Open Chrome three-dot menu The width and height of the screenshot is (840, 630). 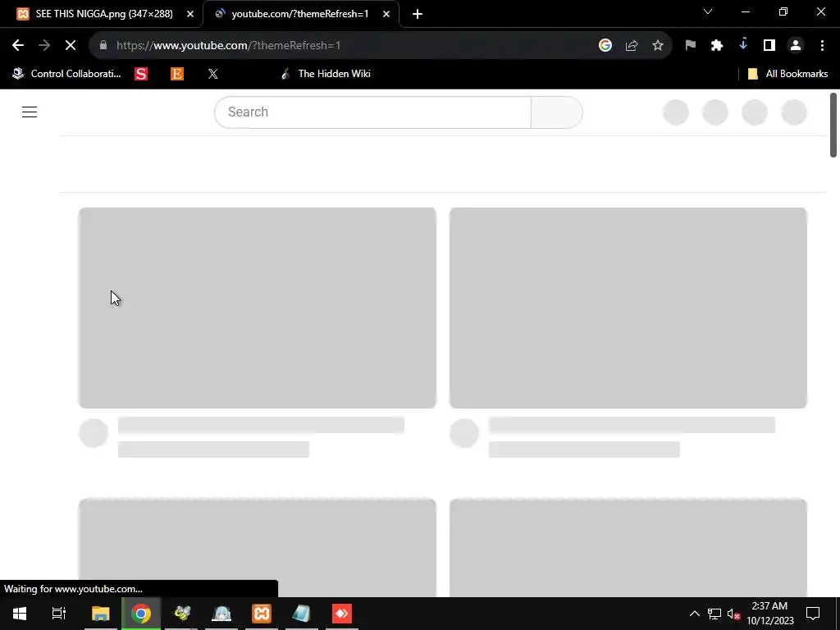[822, 46]
